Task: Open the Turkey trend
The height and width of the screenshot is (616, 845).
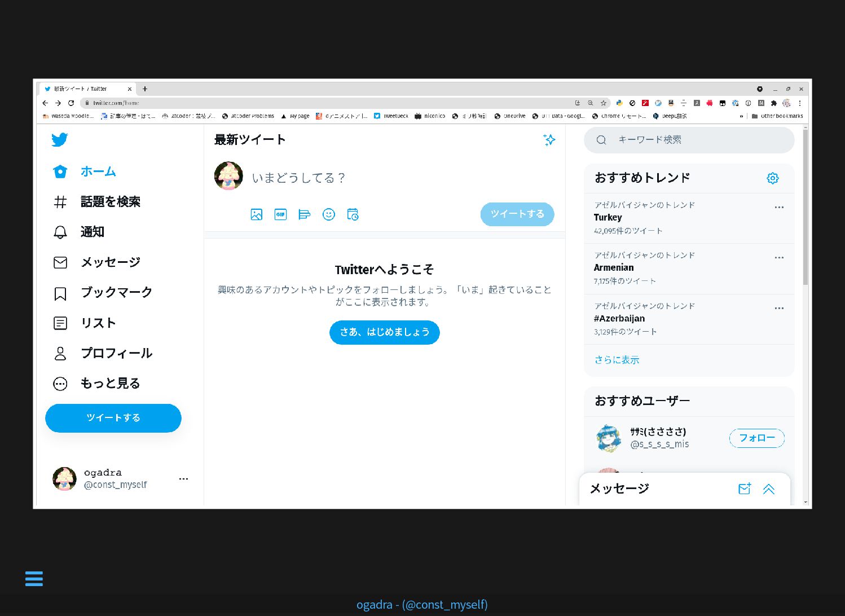Action: [x=689, y=218]
